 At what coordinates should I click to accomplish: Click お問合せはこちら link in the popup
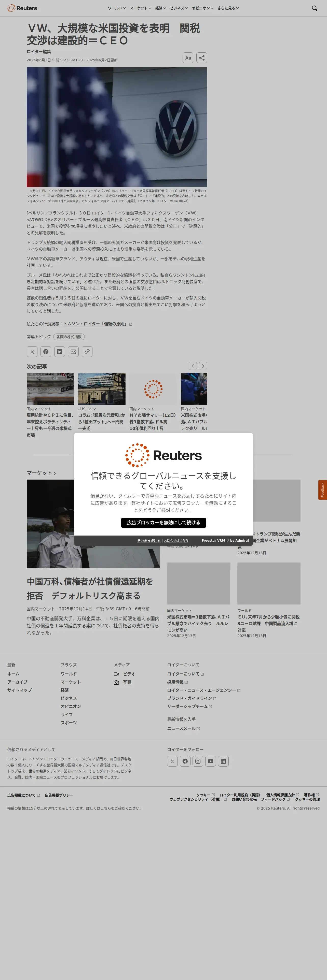pyautogui.click(x=176, y=541)
